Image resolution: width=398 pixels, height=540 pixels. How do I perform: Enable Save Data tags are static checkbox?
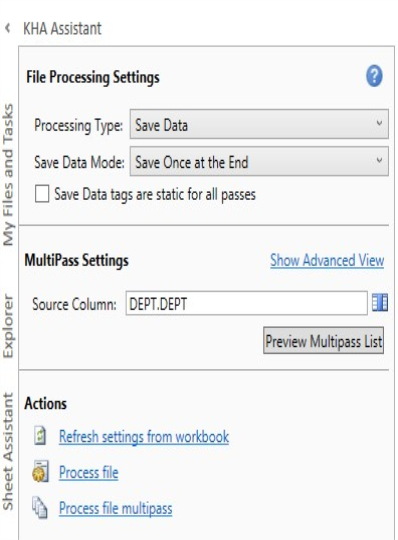[42, 194]
